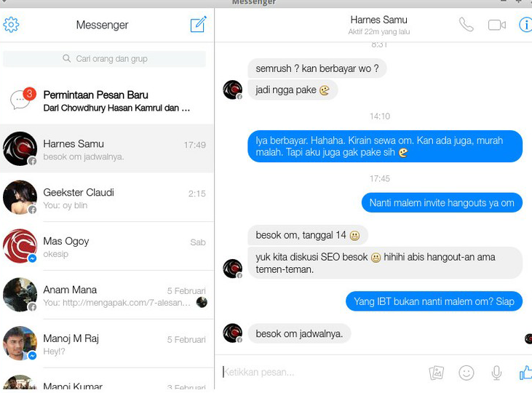Click Geekster Claudi's profile picture

pos(20,197)
